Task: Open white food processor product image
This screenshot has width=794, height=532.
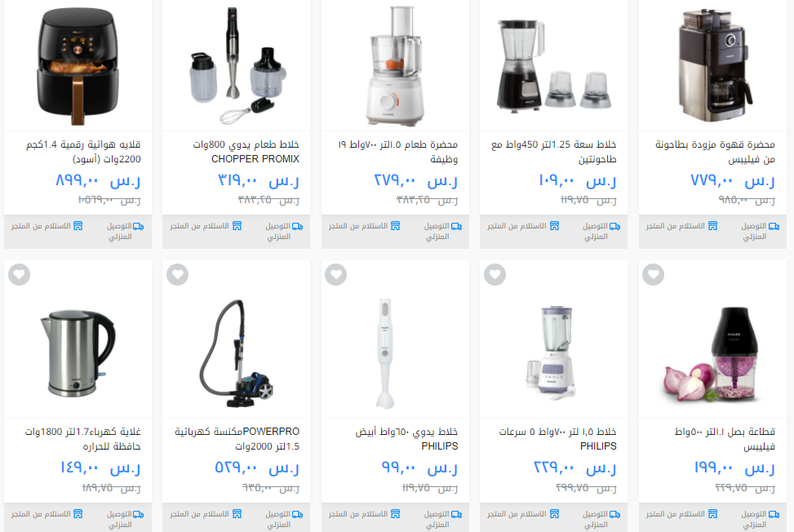Action: 395,66
